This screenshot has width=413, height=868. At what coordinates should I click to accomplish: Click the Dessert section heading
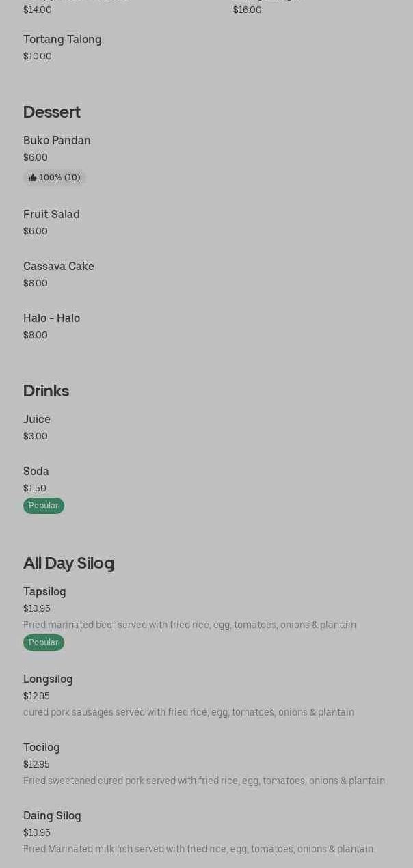coord(52,112)
